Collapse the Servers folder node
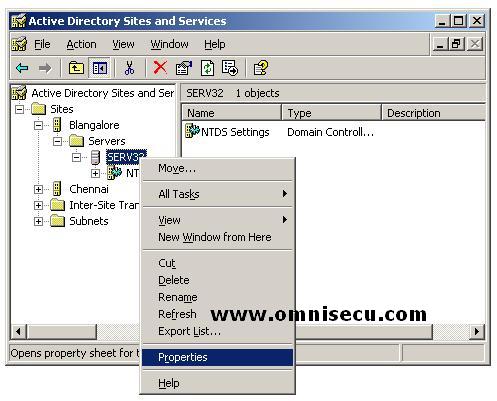Viewport: 497px width, 401px height. (58, 141)
